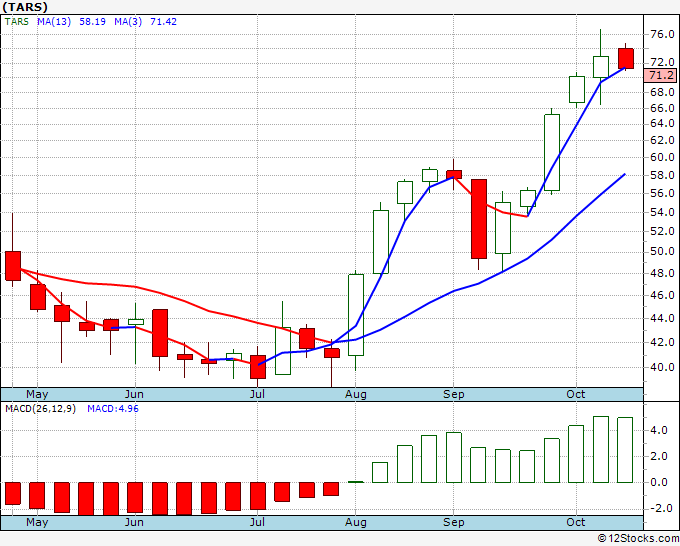Click the 50.0 price axis label
The image size is (680, 546).
click(x=662, y=252)
